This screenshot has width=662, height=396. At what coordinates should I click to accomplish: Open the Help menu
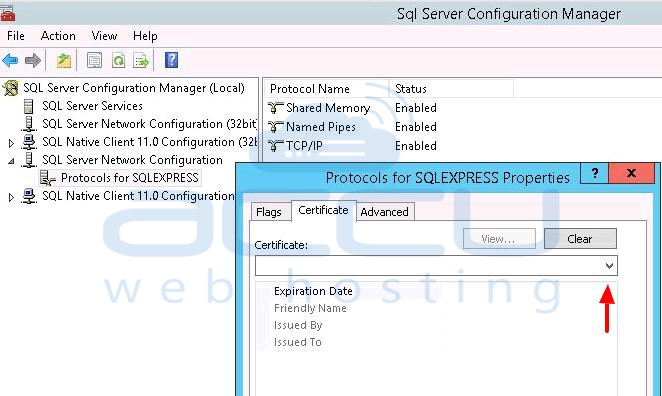click(145, 36)
